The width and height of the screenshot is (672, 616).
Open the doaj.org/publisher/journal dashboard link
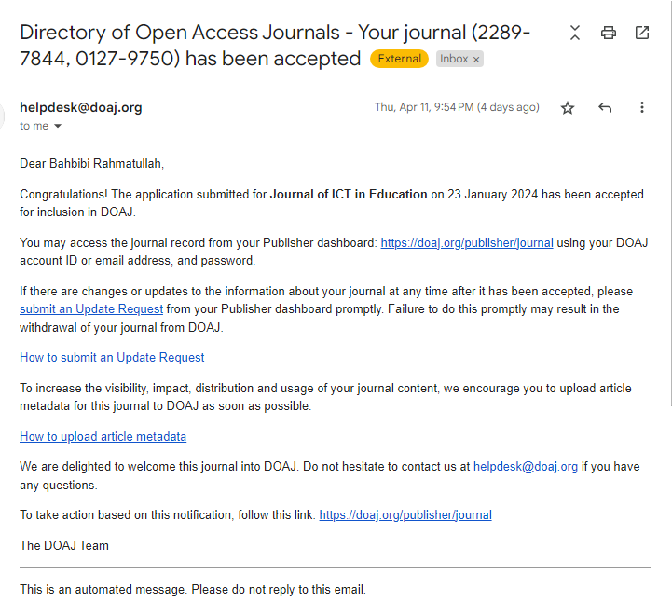(x=467, y=243)
